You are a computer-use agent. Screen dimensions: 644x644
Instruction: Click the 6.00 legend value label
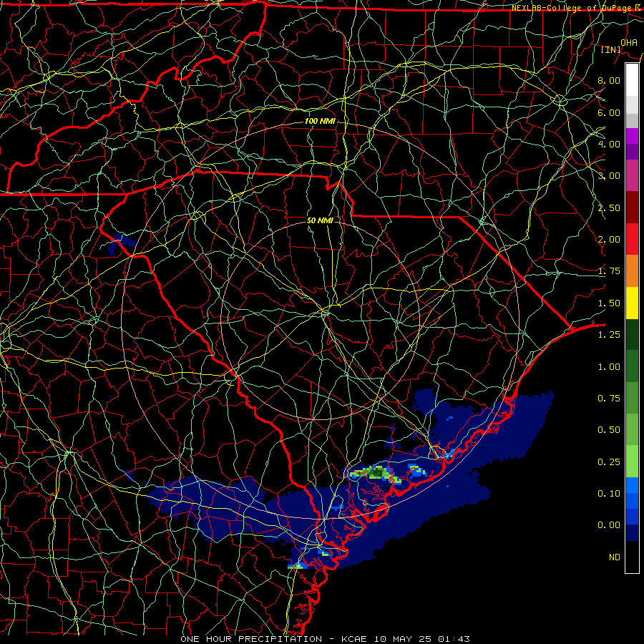pos(609,112)
